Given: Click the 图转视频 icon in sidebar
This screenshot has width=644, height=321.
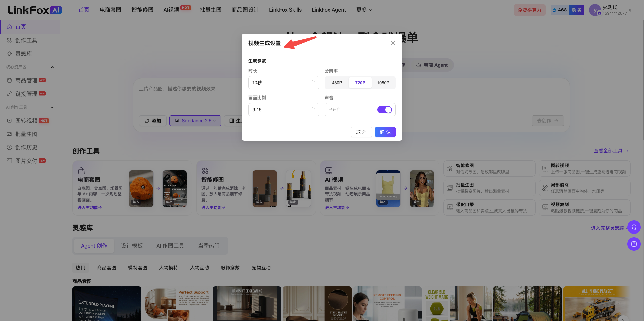Looking at the screenshot, I should coord(9,121).
